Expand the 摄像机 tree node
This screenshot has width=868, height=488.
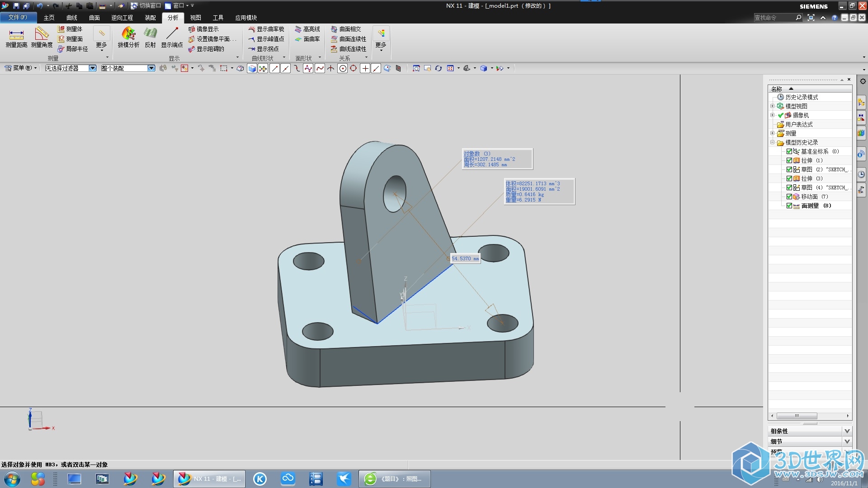coord(773,115)
